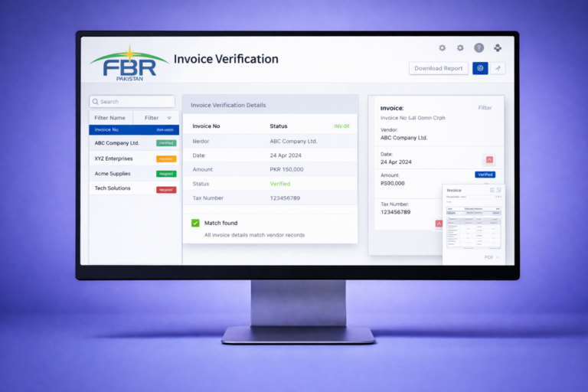This screenshot has height=392, width=588.
Task: Click the orange status badge for XYZ Enterprises
Action: tap(166, 158)
